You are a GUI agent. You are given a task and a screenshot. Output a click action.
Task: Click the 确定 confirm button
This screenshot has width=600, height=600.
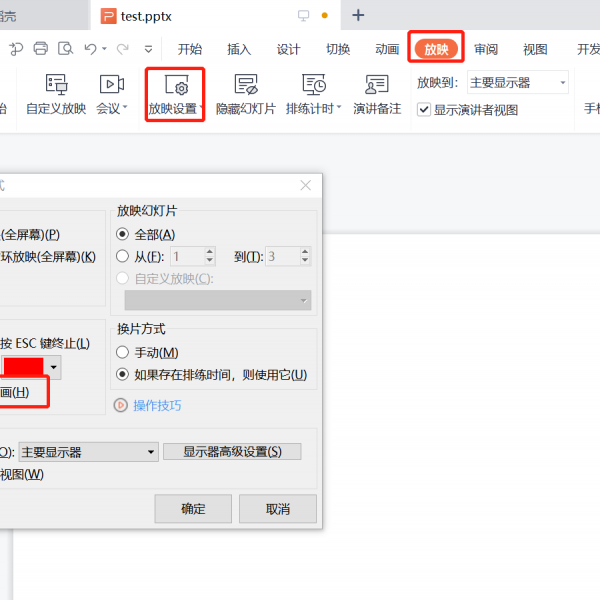point(193,508)
